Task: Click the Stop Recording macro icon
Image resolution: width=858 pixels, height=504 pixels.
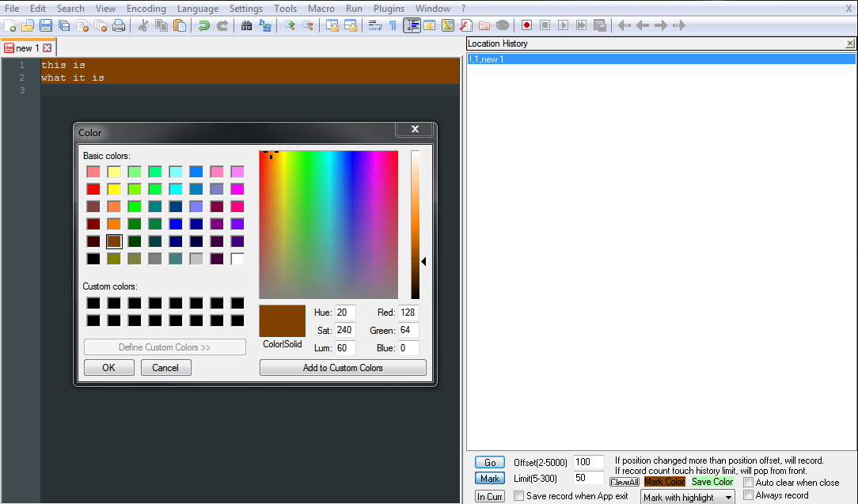Action: click(545, 25)
